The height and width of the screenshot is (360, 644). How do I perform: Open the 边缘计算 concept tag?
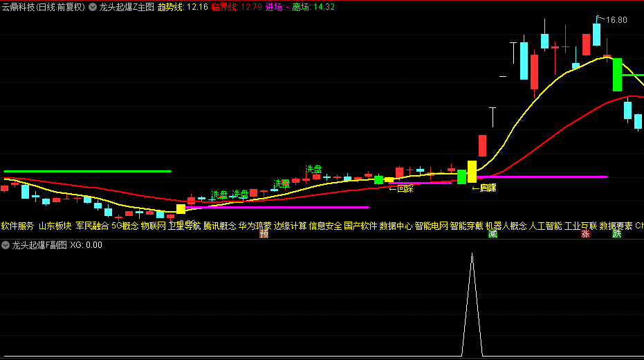(x=291, y=226)
